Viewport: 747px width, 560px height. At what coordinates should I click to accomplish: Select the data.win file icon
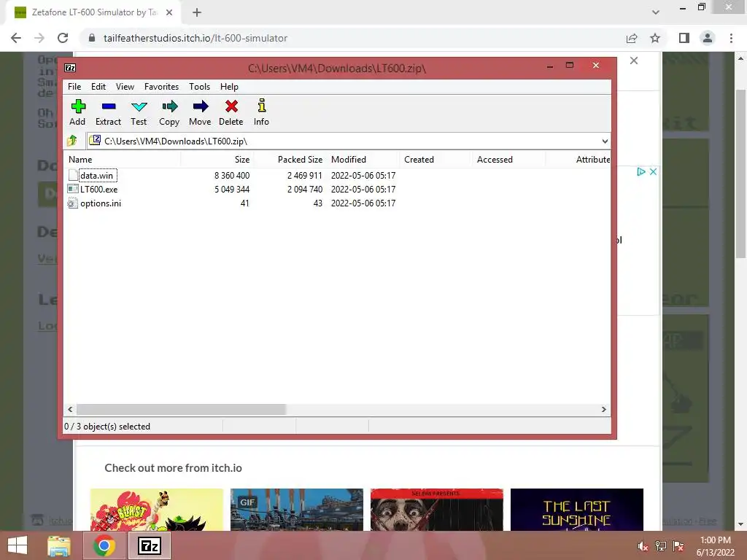coord(73,175)
